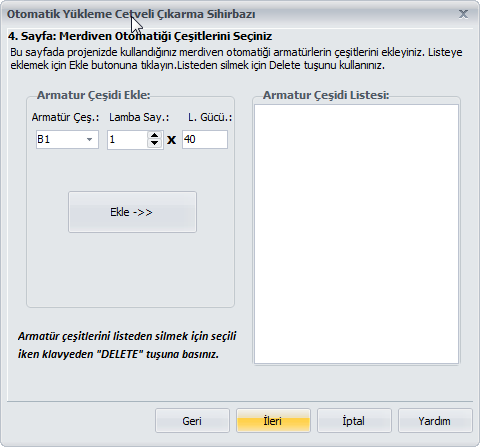Open help via Yardım button

(435, 421)
